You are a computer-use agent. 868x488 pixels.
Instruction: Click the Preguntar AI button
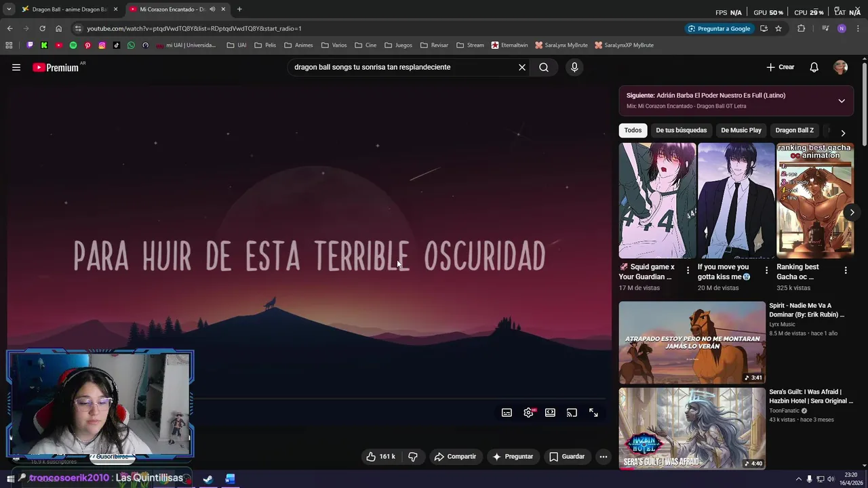(x=513, y=457)
